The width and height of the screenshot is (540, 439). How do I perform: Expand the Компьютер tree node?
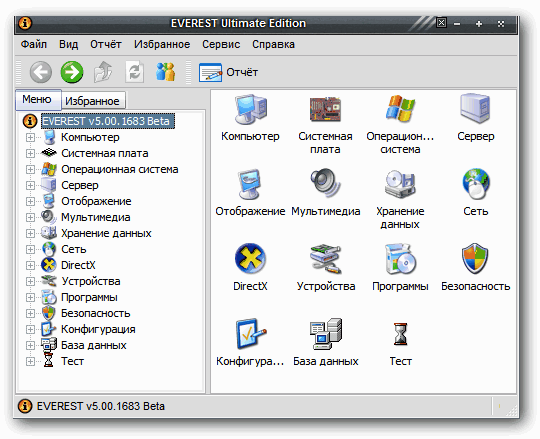coord(30,137)
